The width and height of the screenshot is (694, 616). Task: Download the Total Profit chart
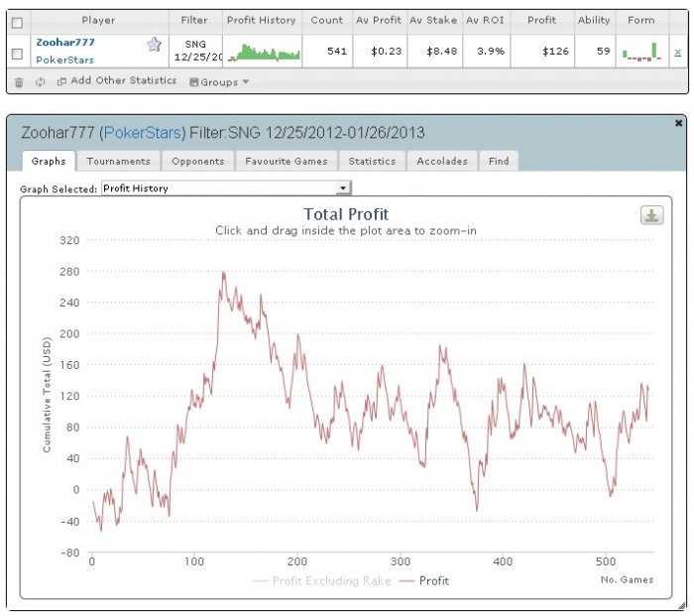[651, 215]
